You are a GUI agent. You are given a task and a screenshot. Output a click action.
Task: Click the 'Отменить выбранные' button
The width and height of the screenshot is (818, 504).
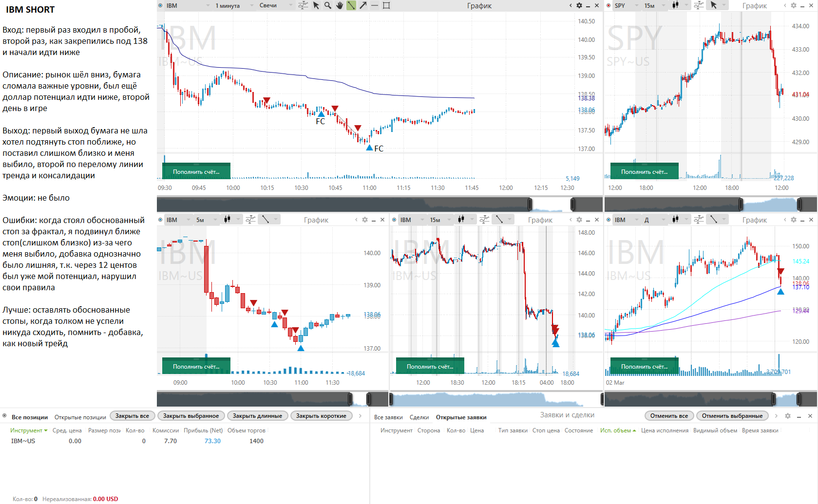[732, 416]
